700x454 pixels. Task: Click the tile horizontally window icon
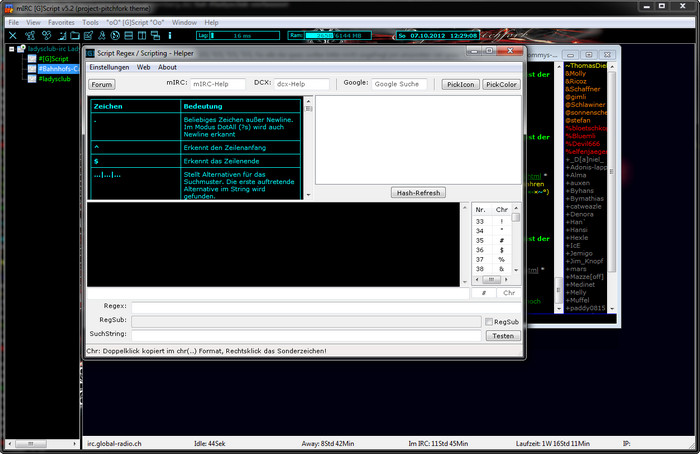(x=129, y=35)
